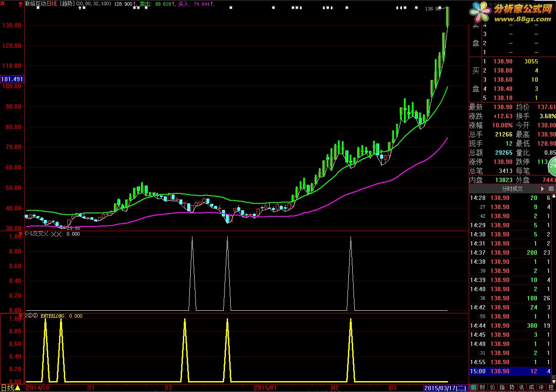Select the 14:44 trade row with 300
The width and height of the screenshot is (556, 392).
pos(510,326)
